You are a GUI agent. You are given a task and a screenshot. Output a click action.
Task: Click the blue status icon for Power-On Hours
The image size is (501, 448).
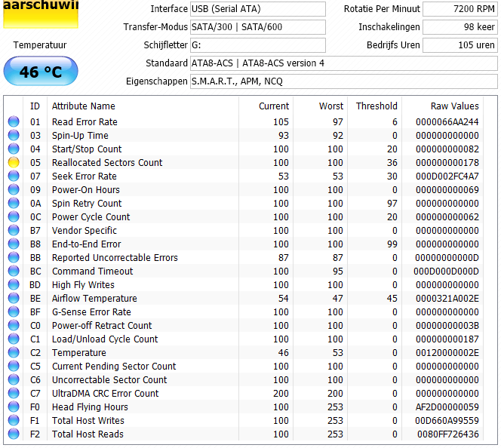(14, 189)
